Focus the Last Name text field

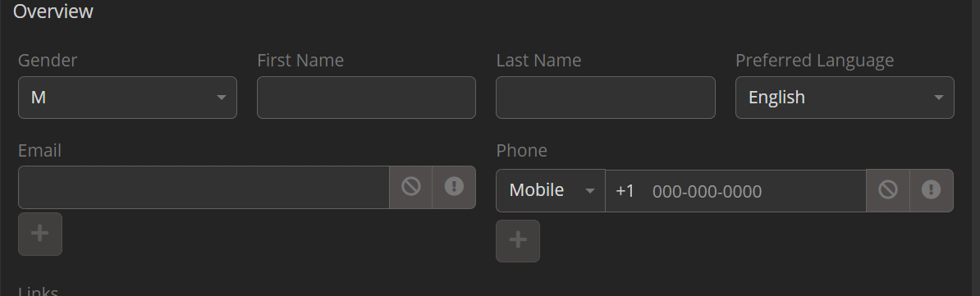(x=605, y=98)
